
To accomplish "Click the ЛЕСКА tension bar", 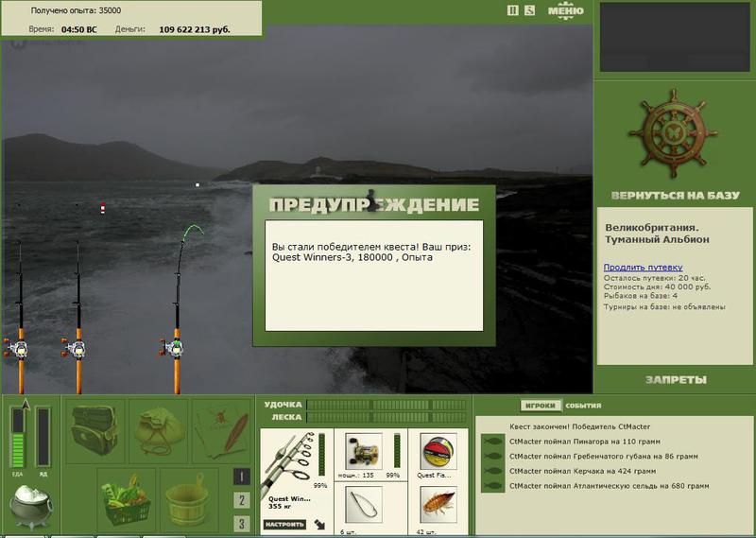I will click(387, 417).
